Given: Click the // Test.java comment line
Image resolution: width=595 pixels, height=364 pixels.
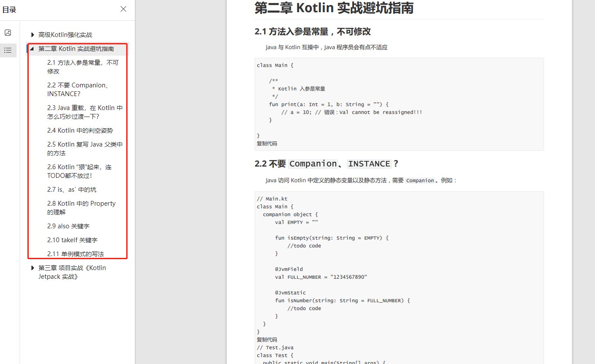Looking at the screenshot, I should (275, 347).
